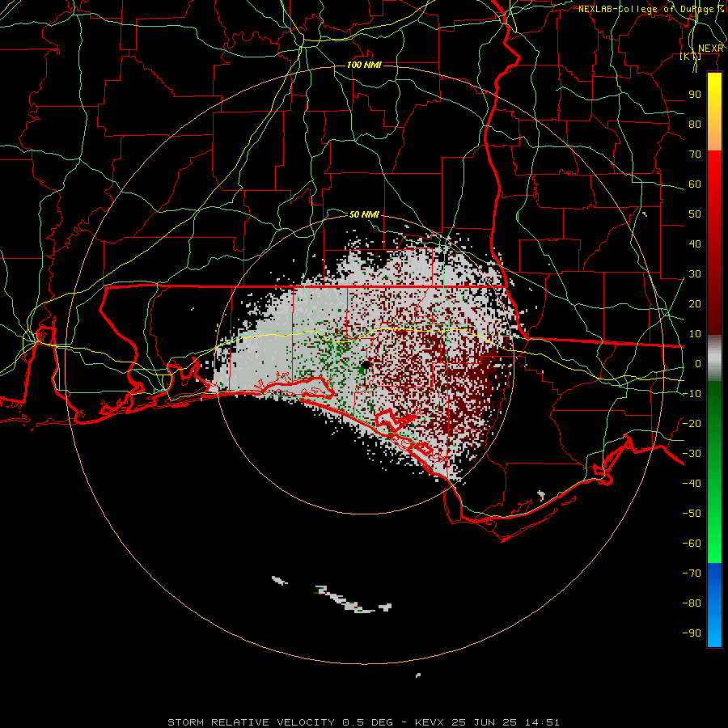Select the -10 value on the velocity scale
The width and height of the screenshot is (728, 728).
692,394
